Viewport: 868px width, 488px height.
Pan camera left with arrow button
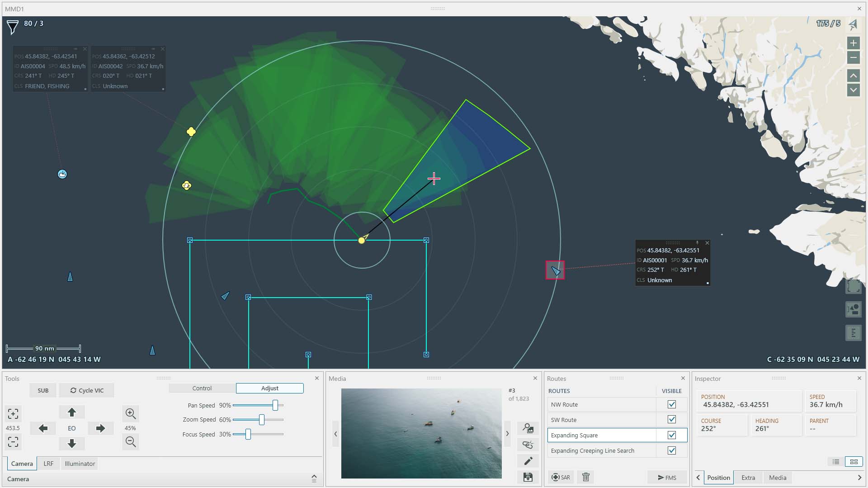pos(43,428)
